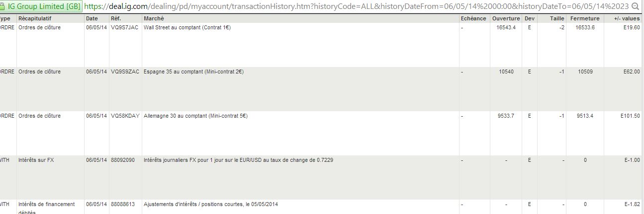Sort by the Echéance column header

473,18
